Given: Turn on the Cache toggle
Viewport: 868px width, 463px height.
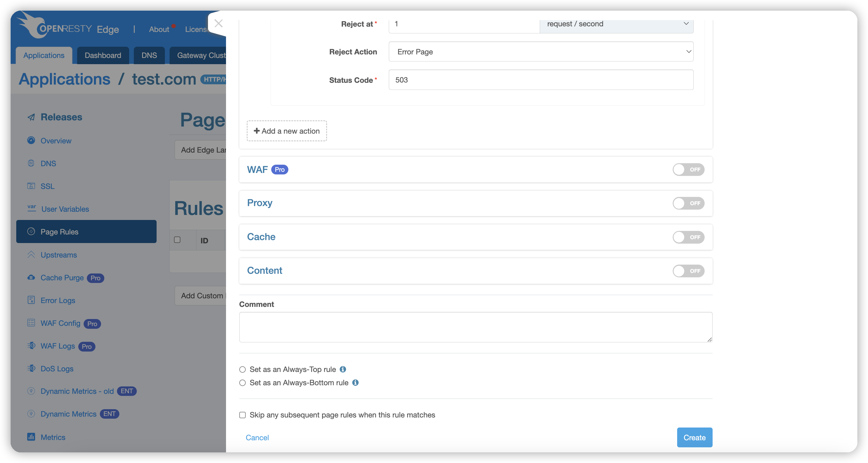Looking at the screenshot, I should tap(688, 237).
